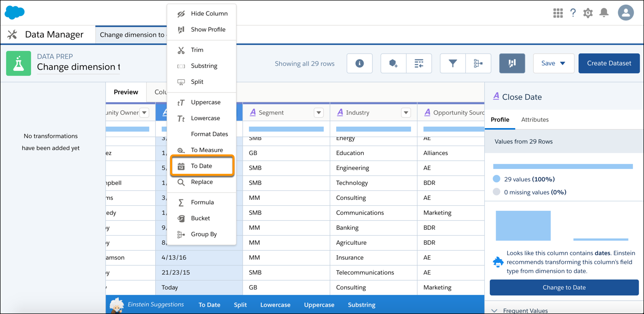Viewport: 644px width, 314px height.
Task: Choose Hide Column from context menu
Action: click(202, 13)
